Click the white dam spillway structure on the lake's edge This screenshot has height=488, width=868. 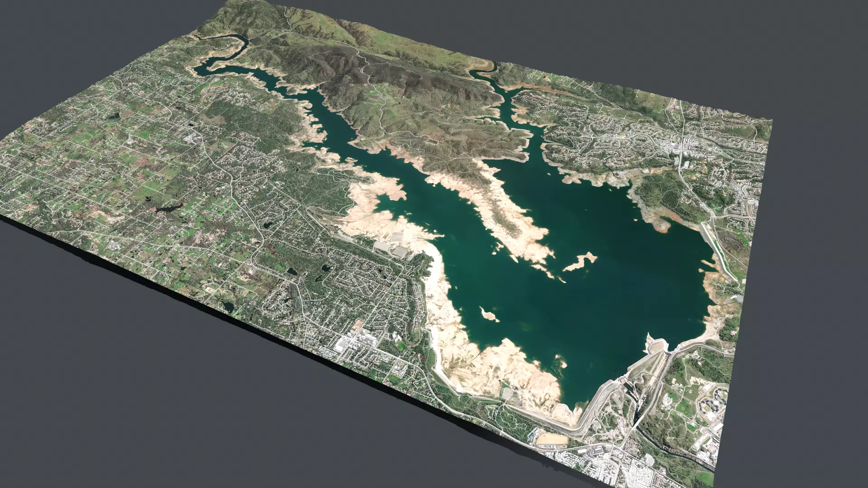click(656, 346)
